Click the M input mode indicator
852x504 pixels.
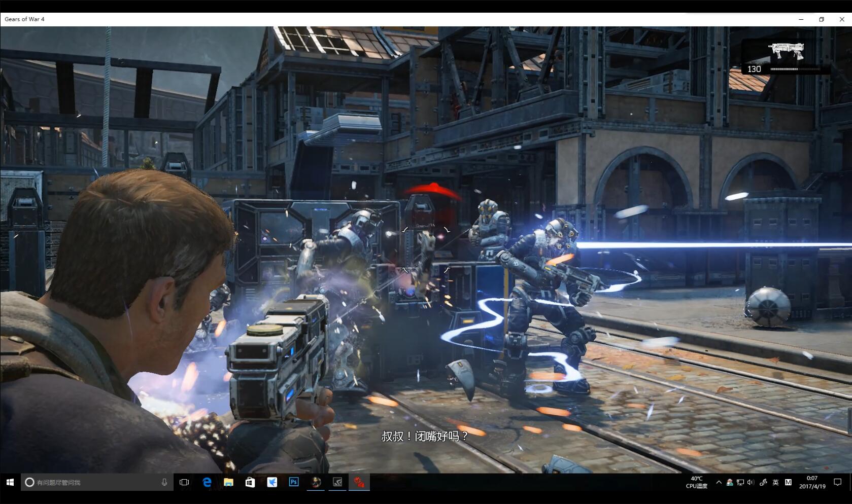[x=788, y=482]
